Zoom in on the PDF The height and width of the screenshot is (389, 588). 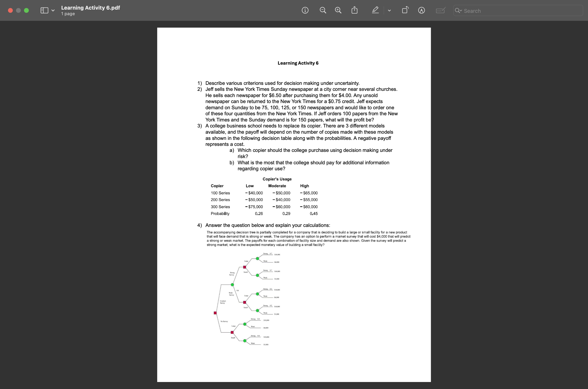coord(338,10)
